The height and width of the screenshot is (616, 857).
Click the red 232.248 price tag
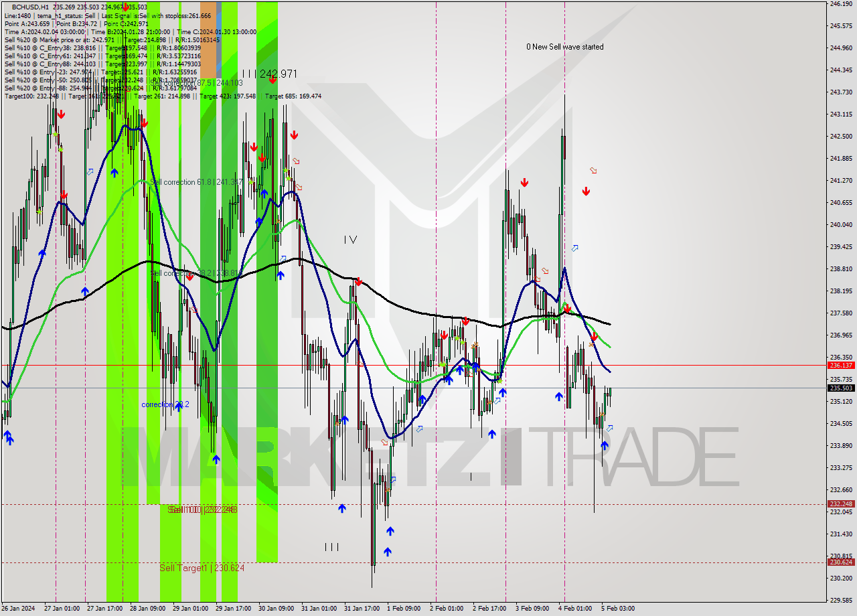coord(841,504)
